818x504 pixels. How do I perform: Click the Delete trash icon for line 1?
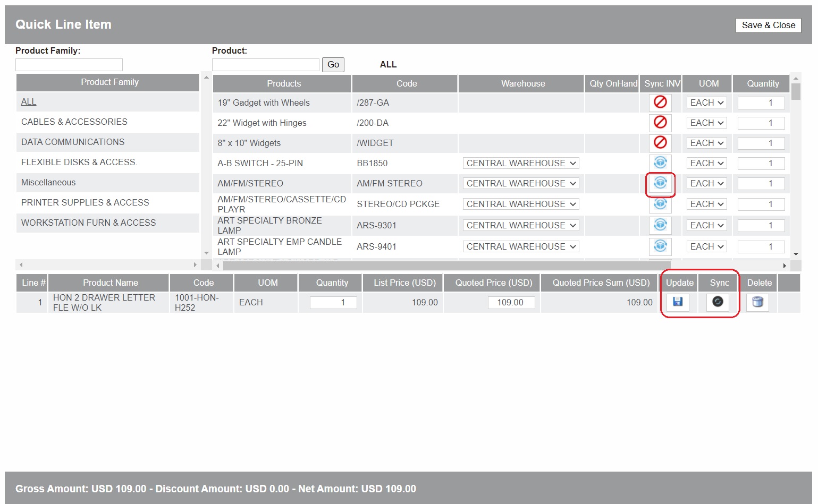click(x=757, y=302)
